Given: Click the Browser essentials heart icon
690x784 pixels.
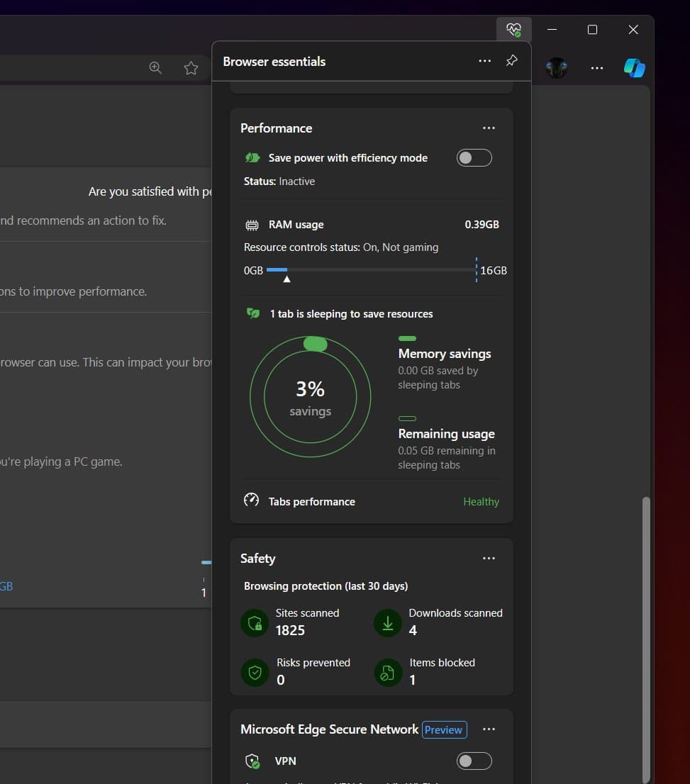Looking at the screenshot, I should pyautogui.click(x=513, y=30).
